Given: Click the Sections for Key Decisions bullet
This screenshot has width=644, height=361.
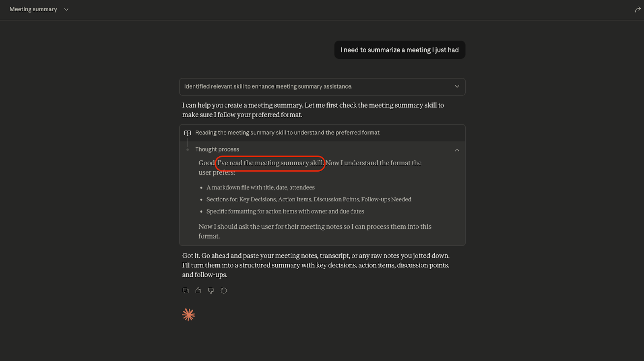Looking at the screenshot, I should pyautogui.click(x=309, y=199).
